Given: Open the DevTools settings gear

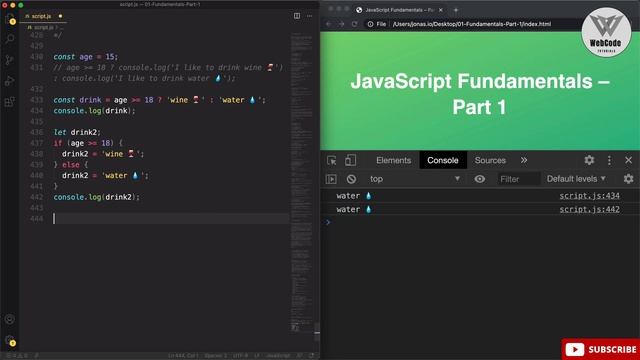Looking at the screenshot, I should click(x=589, y=160).
